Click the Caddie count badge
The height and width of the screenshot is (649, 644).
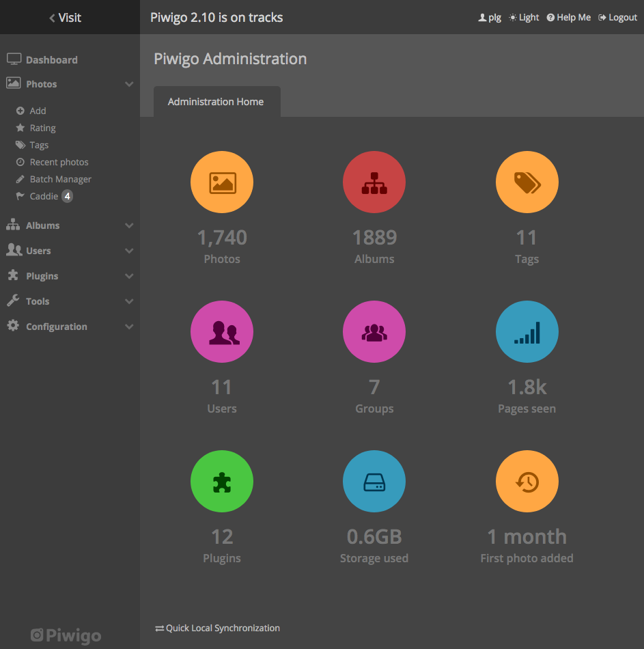click(x=68, y=196)
